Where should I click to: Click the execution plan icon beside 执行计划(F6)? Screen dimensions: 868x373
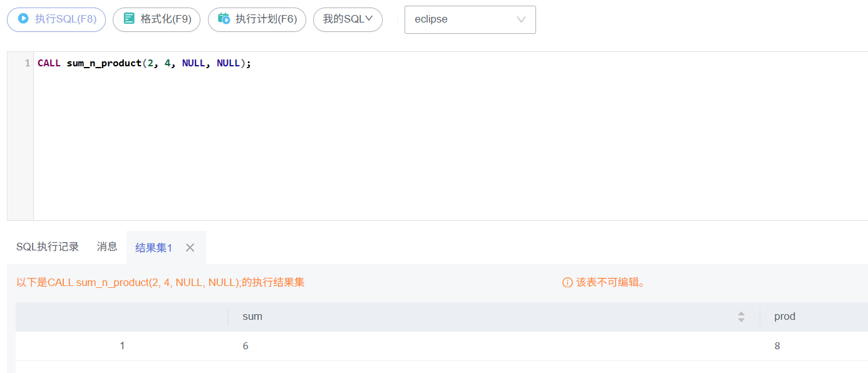(x=224, y=19)
